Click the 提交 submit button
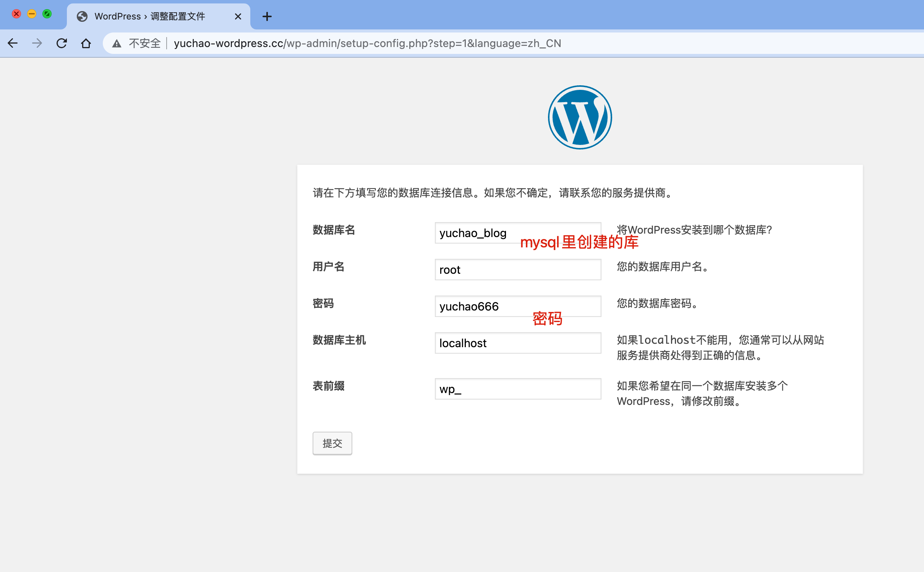The image size is (924, 572). (332, 443)
